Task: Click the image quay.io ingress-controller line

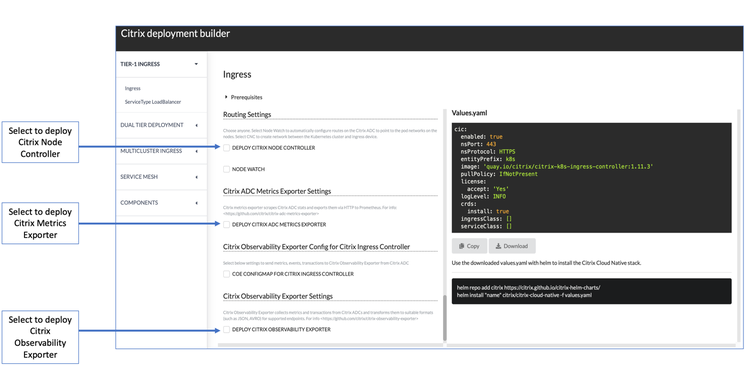Action: coord(557,167)
